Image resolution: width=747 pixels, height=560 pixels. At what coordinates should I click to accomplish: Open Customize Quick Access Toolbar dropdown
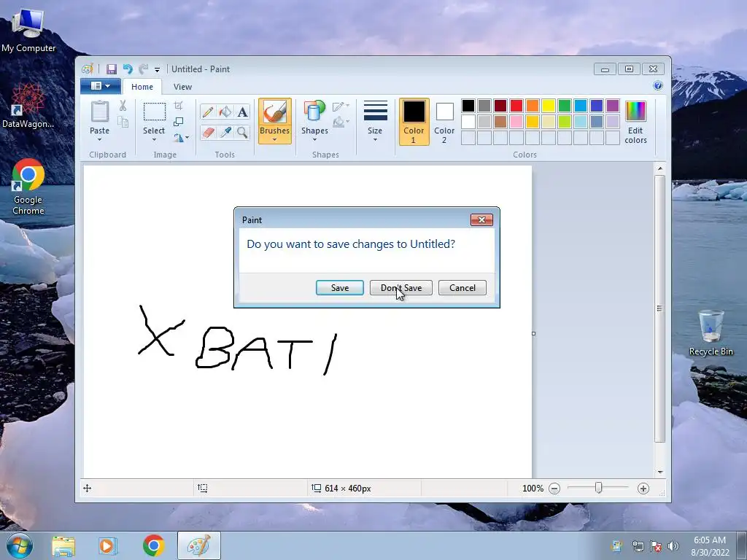pyautogui.click(x=158, y=70)
